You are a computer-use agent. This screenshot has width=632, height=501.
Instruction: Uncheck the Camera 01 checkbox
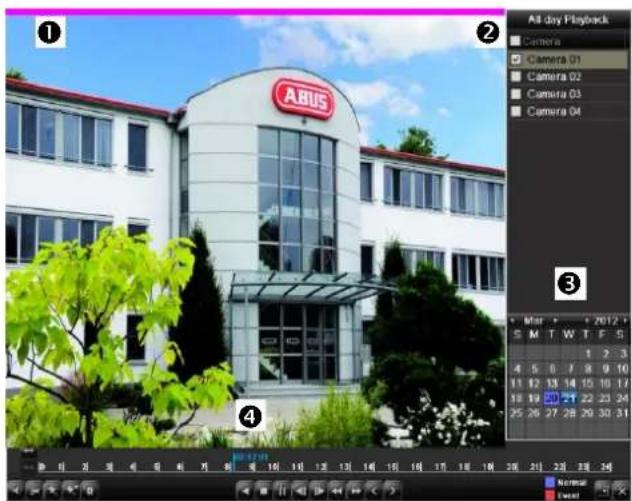pos(516,59)
